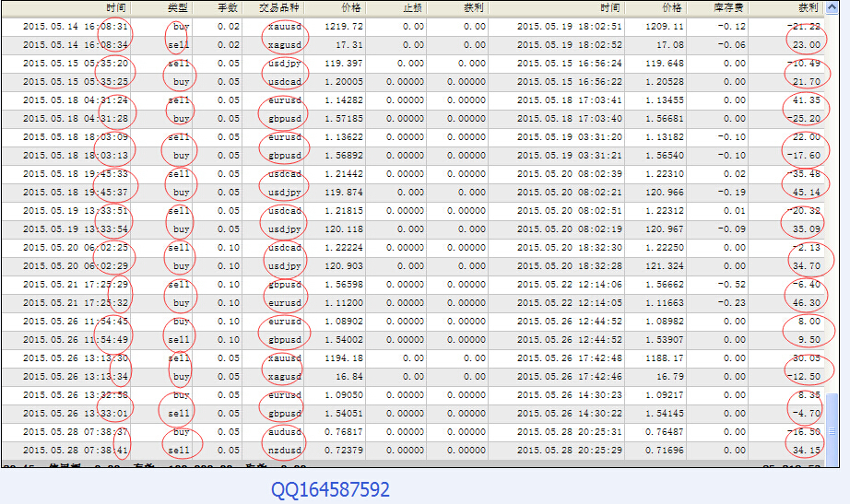Click the 时间 header left of 类型
Viewport: 850px width, 504px height.
115,7
